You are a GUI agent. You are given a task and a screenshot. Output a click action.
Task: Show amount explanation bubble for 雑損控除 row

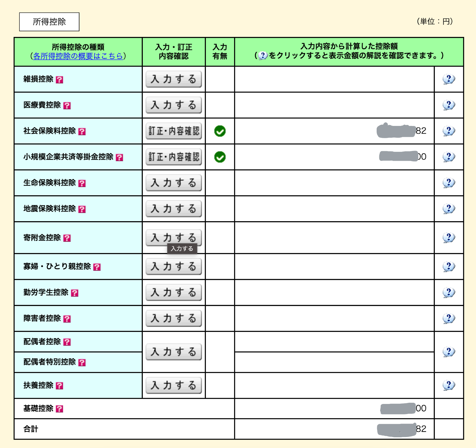click(449, 79)
